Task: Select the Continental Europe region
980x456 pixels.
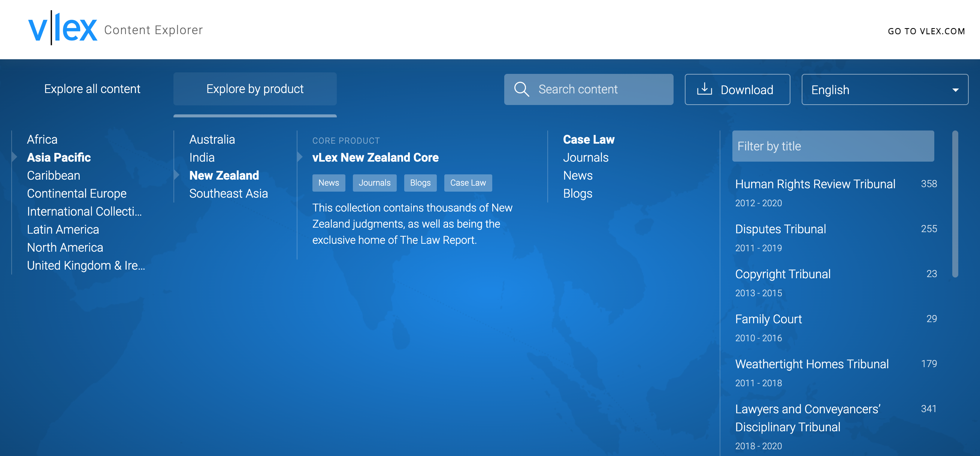Action: [x=77, y=193]
